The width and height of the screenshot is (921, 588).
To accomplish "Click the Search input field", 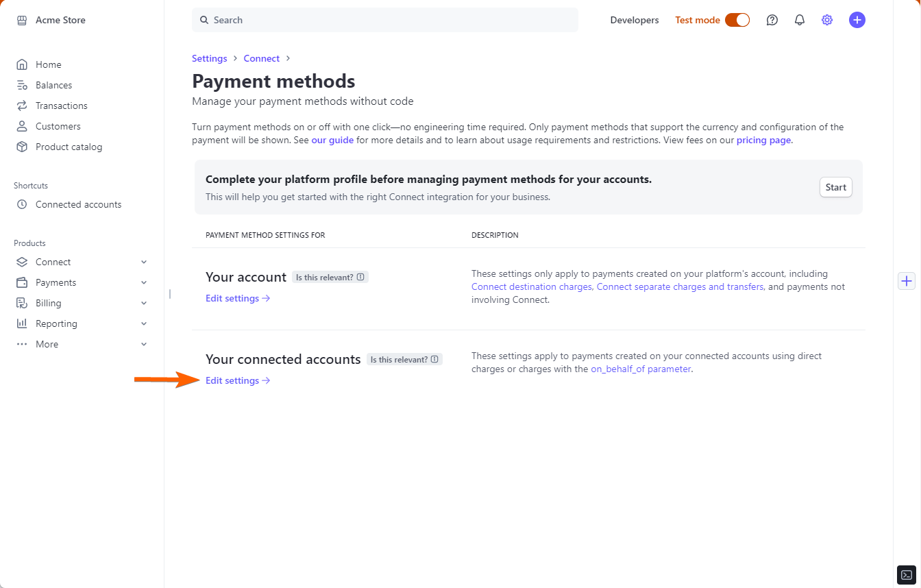I will tap(385, 20).
